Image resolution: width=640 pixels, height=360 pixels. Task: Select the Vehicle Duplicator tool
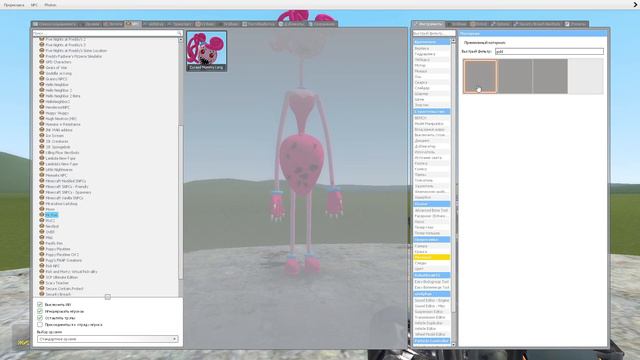coord(431,323)
